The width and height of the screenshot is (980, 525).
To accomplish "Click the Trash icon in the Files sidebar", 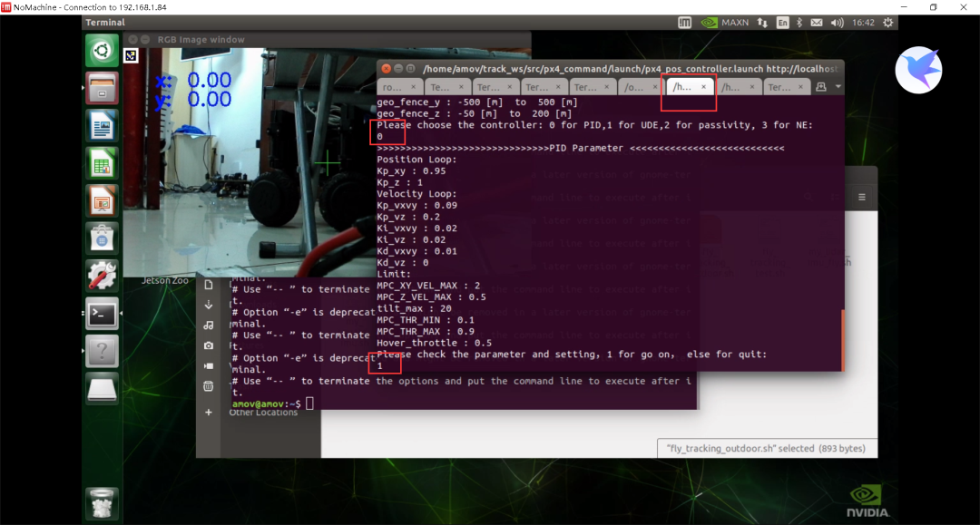I will pyautogui.click(x=209, y=386).
